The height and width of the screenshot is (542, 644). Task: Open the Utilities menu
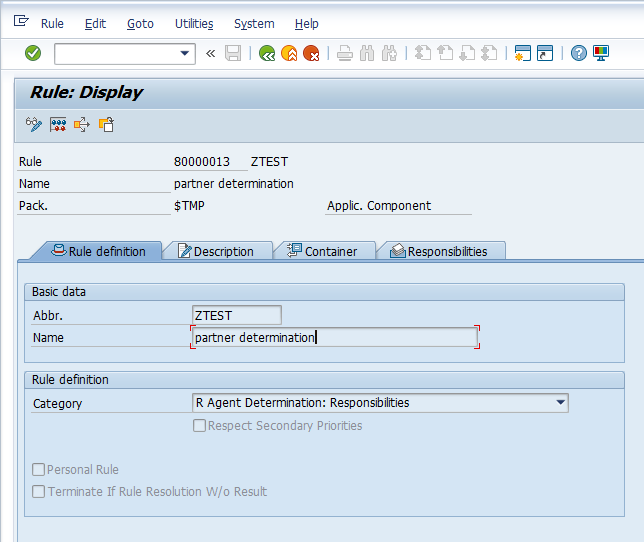[194, 24]
